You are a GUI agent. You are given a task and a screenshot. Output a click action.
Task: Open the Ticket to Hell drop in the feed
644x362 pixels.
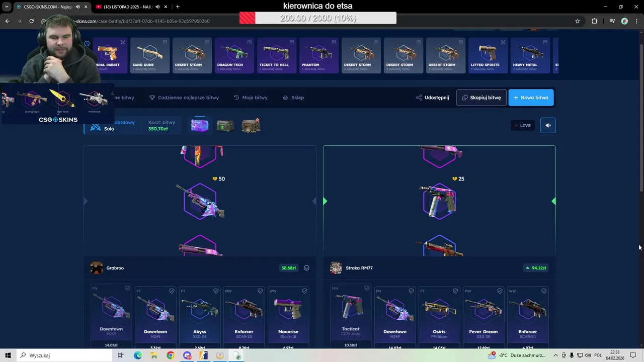pyautogui.click(x=277, y=55)
